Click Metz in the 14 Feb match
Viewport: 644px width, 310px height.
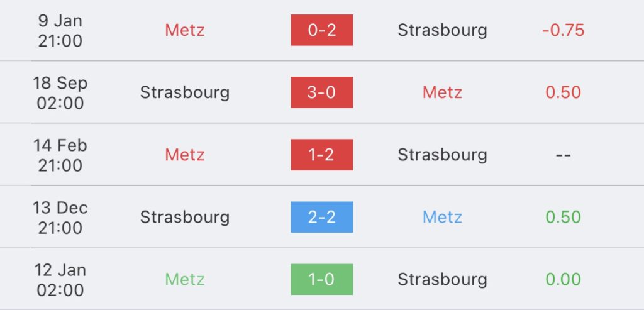(x=185, y=155)
